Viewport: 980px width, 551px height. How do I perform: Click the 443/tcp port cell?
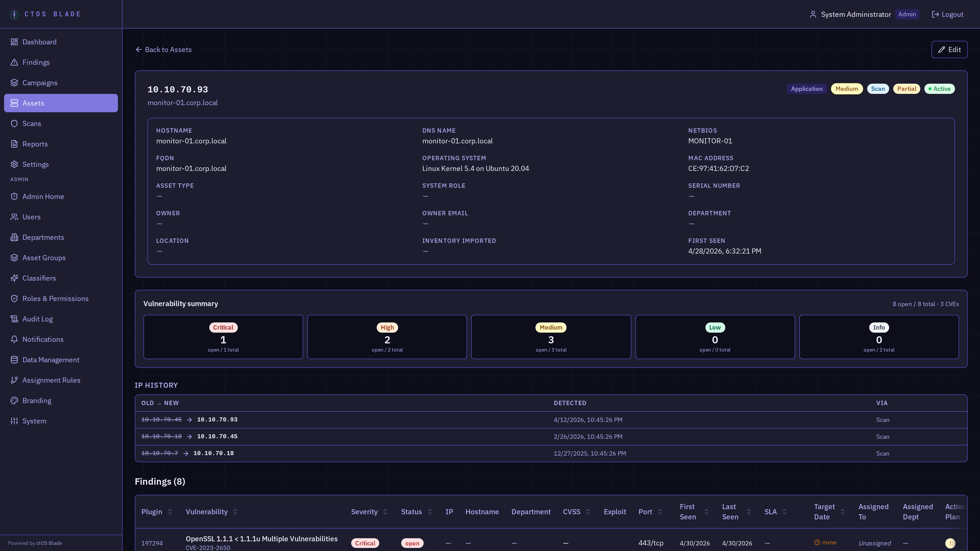(x=651, y=543)
